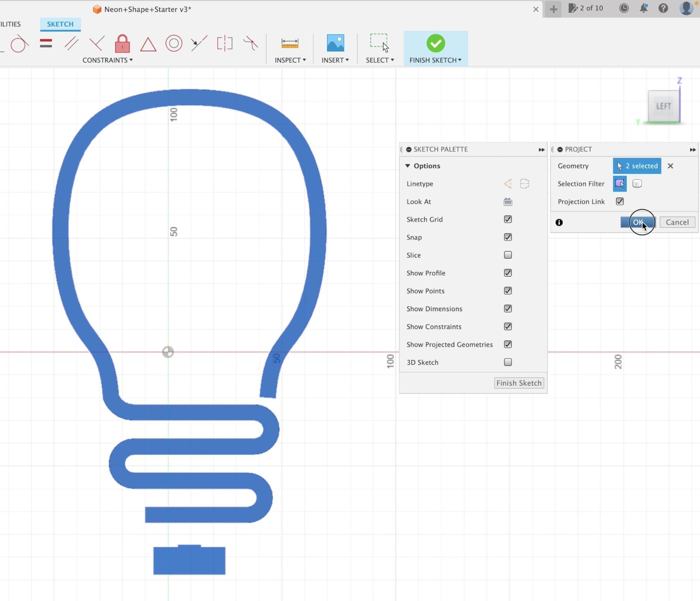Open the Constraints dropdown
Image resolution: width=700 pixels, height=601 pixels.
108,60
